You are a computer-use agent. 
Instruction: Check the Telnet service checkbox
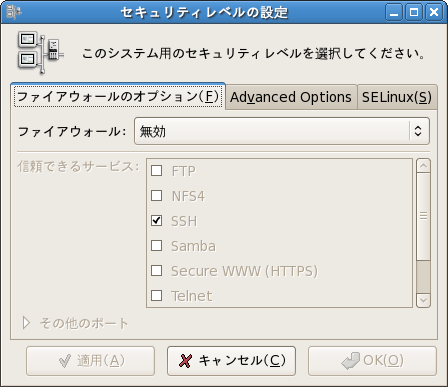[x=157, y=296]
